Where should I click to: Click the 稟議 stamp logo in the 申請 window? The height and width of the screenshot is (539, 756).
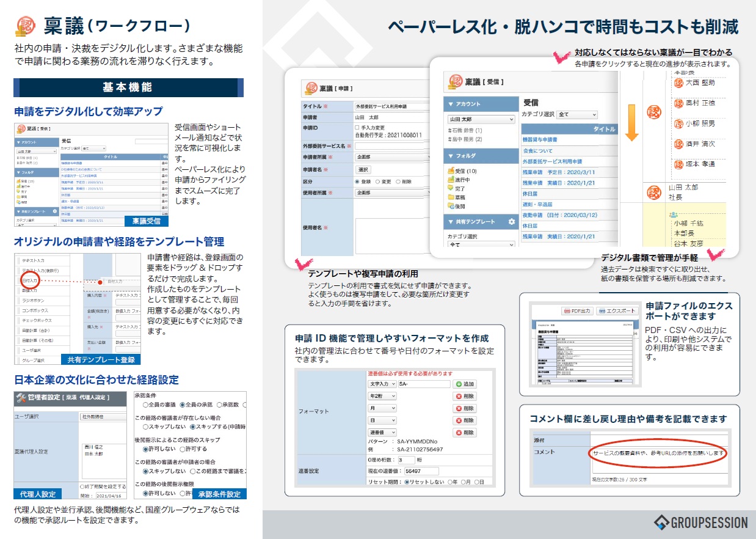310,88
